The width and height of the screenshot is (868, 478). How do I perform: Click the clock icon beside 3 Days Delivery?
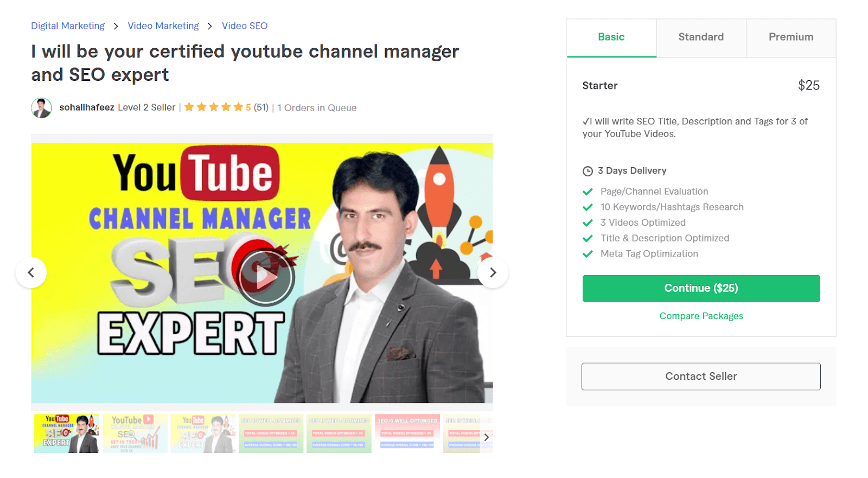[588, 171]
